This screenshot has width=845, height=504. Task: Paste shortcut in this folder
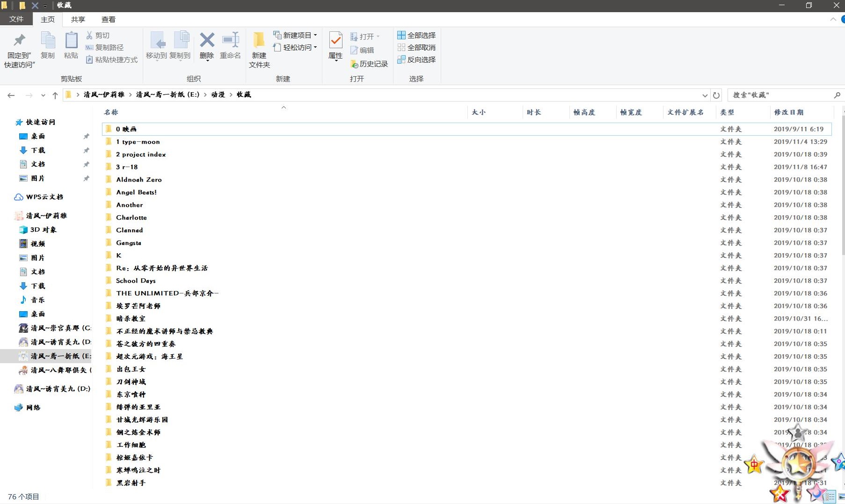point(112,59)
